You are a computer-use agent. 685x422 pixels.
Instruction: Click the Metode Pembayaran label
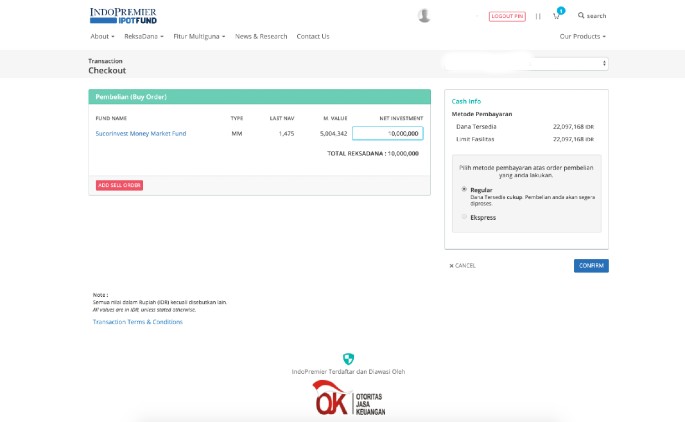point(482,114)
